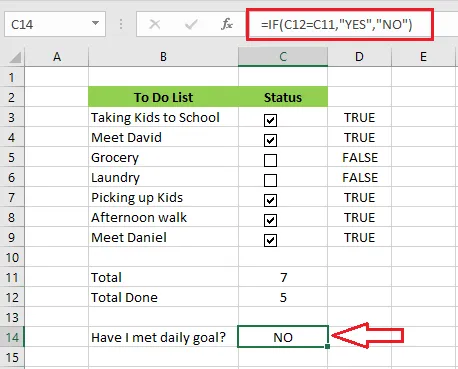This screenshot has width=458, height=369.
Task: Select row 5 header
Action: point(12,157)
